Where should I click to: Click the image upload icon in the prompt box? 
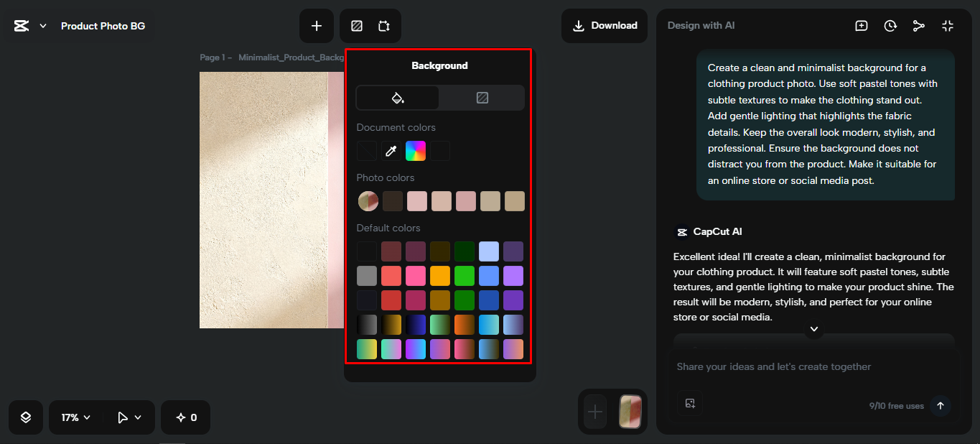(690, 404)
